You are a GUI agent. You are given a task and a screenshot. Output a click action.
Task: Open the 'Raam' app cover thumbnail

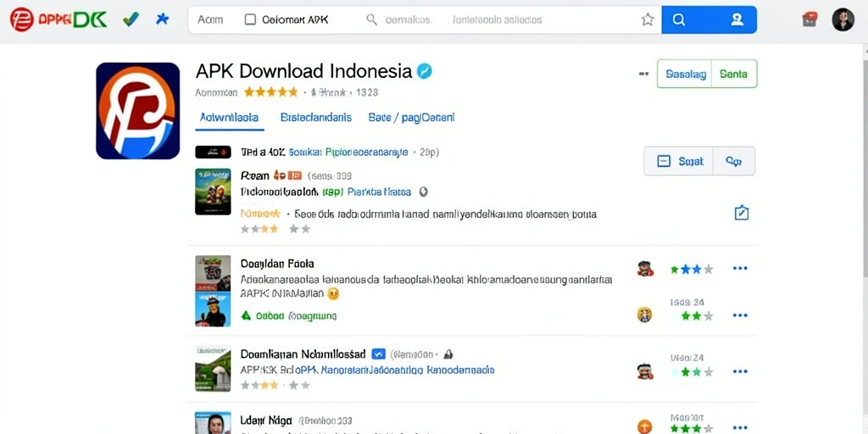[x=213, y=192]
